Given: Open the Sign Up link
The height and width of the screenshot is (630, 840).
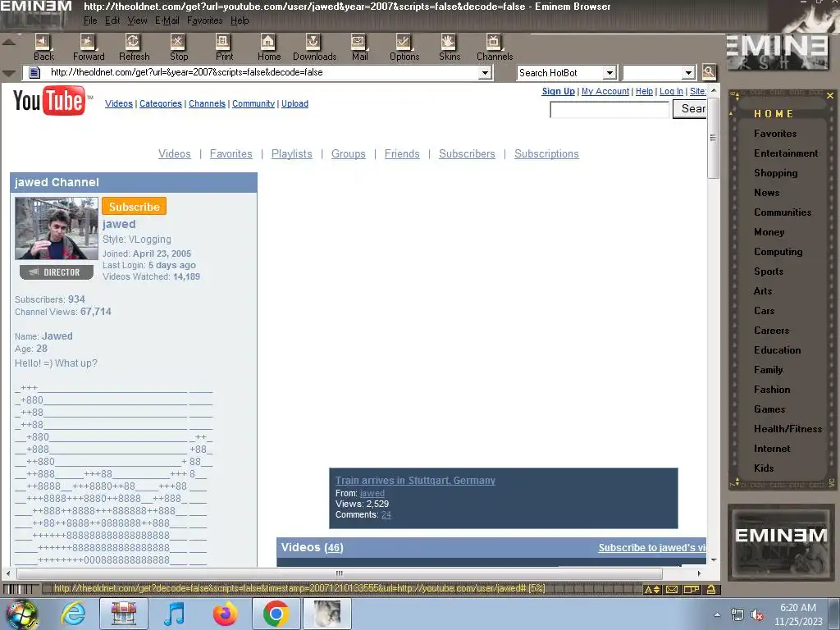Looking at the screenshot, I should coord(558,91).
